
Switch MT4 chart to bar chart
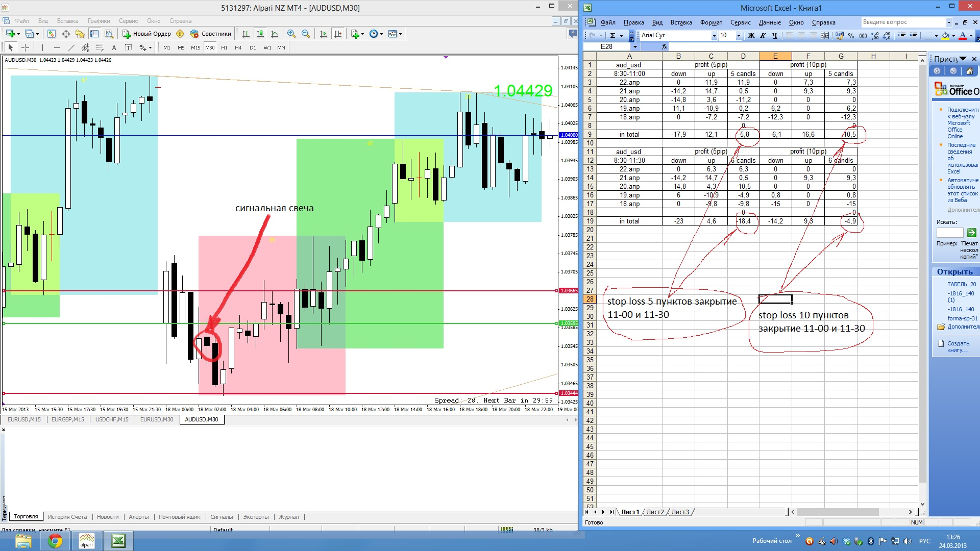(246, 34)
